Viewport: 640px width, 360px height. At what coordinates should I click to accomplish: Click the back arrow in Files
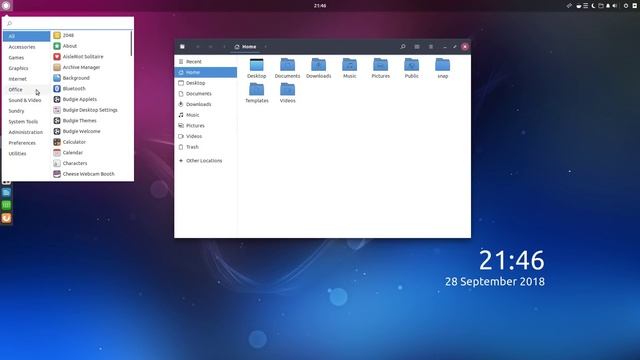(x=198, y=47)
